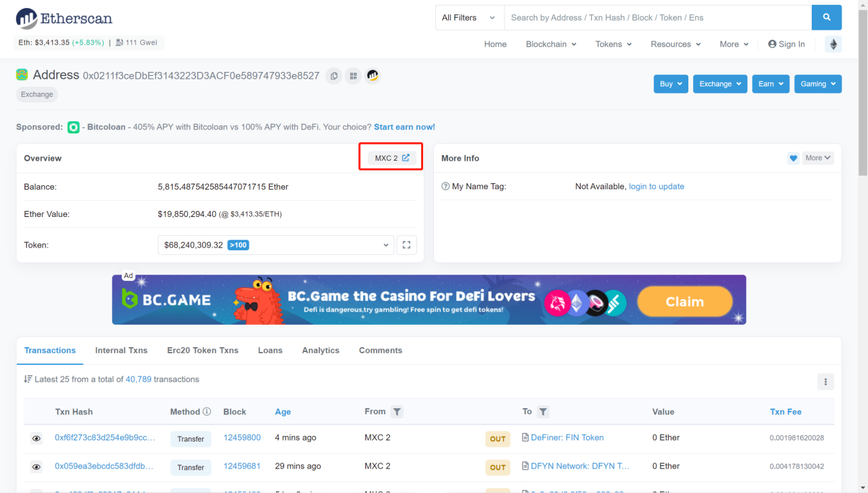Click the To column filter icon

[543, 412]
